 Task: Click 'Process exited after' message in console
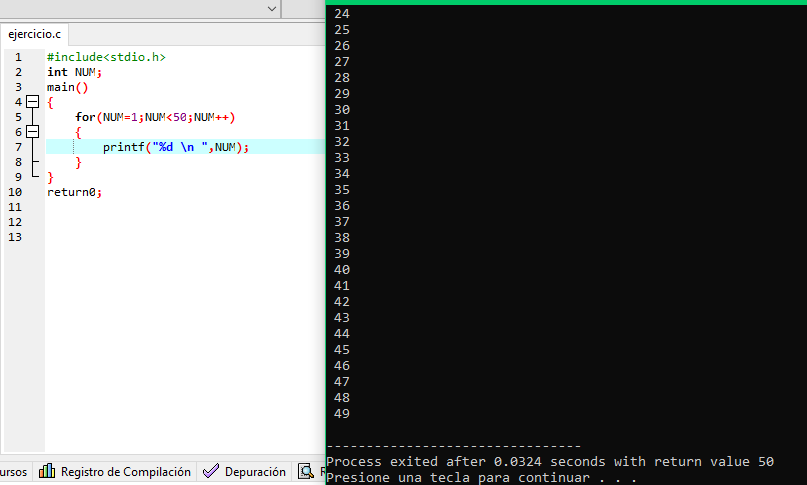[550, 461]
